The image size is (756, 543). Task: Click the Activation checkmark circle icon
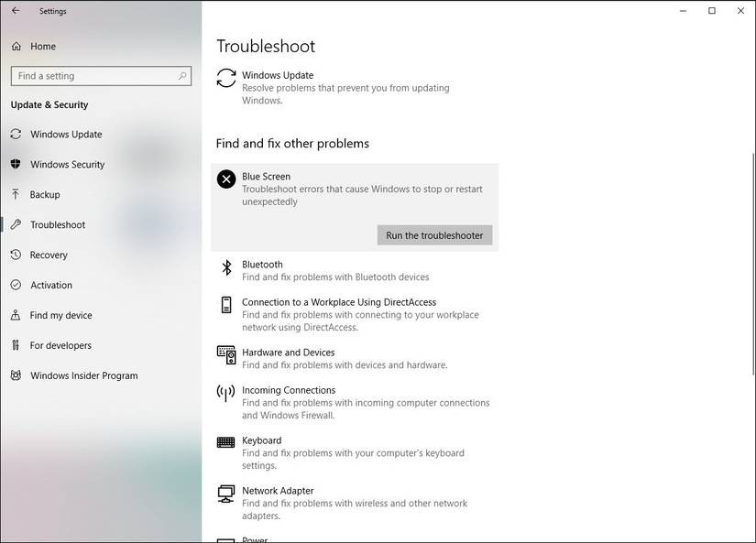tap(16, 285)
